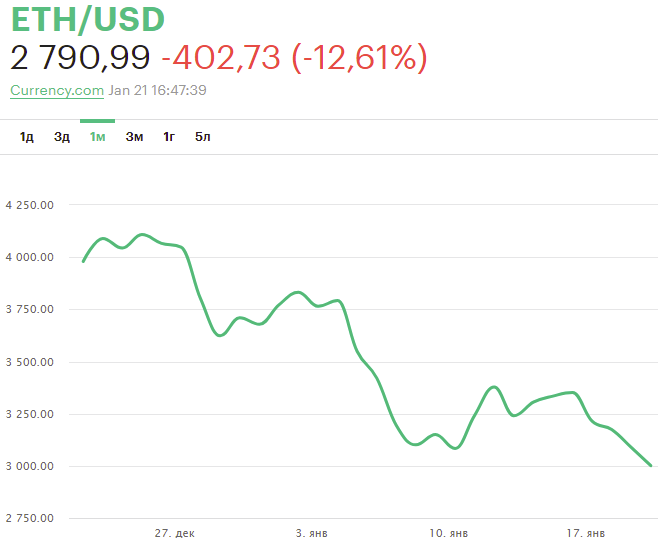The width and height of the screenshot is (658, 549).
Task: Click the current price 2 790,99
Action: (80, 58)
